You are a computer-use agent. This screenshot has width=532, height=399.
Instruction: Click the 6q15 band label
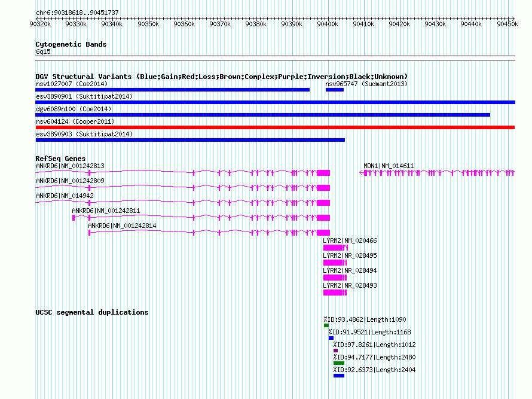[x=43, y=51]
